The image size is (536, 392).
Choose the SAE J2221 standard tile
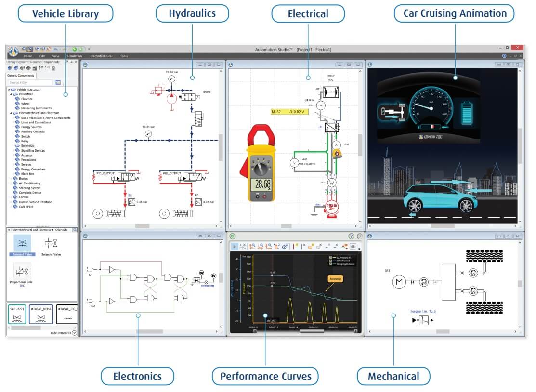point(17,314)
